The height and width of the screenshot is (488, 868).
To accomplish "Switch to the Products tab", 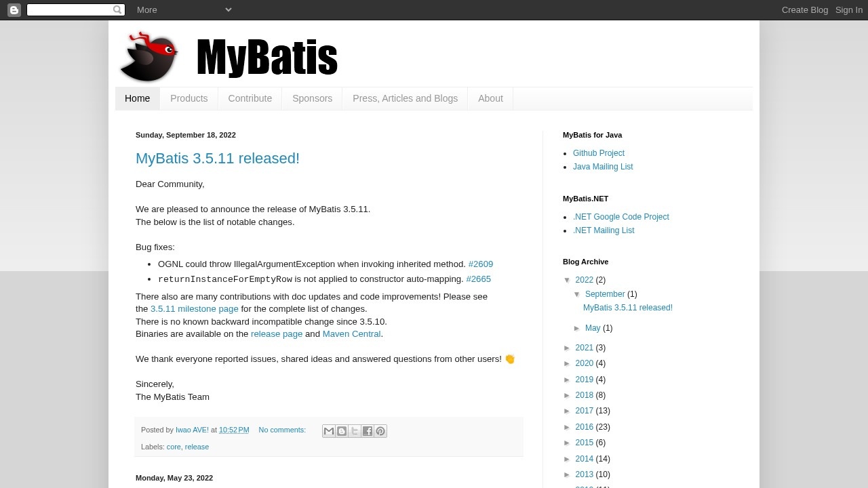I will (x=189, y=98).
